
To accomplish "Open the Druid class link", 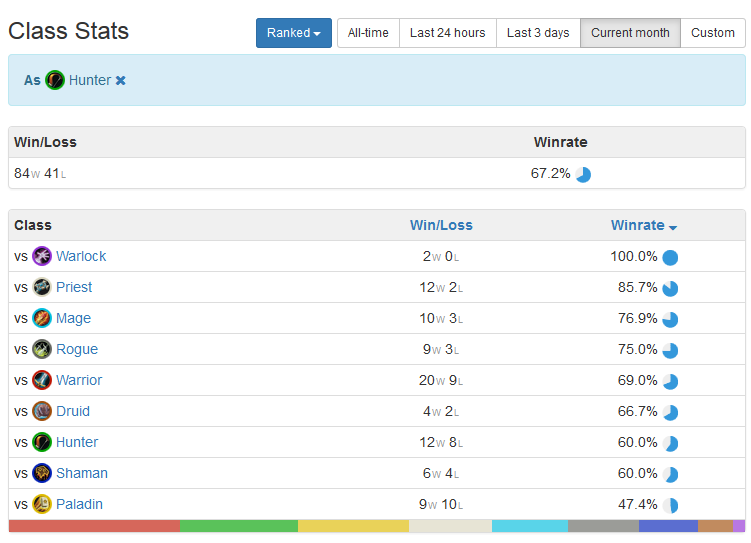I will 73,411.
